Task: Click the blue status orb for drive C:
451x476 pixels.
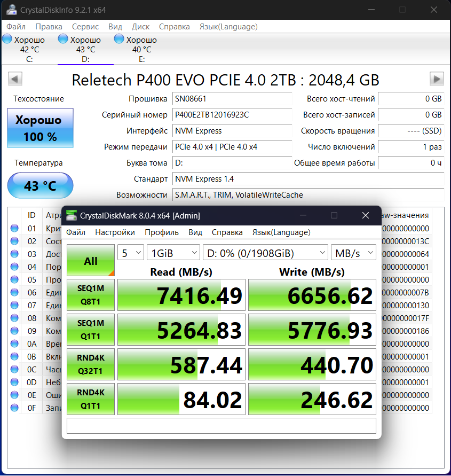Action: [7, 39]
